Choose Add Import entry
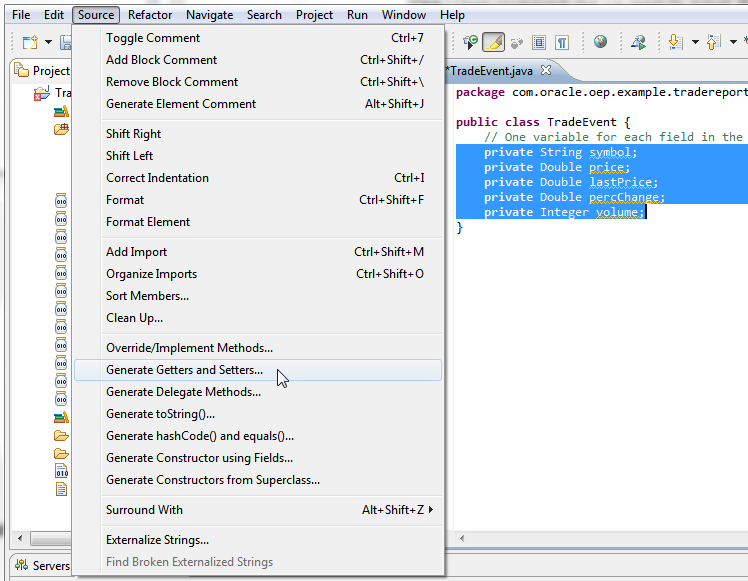 (258, 252)
